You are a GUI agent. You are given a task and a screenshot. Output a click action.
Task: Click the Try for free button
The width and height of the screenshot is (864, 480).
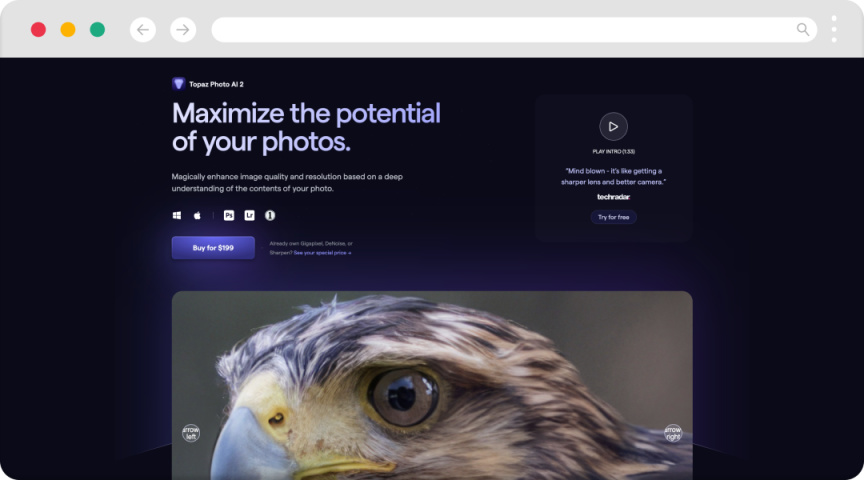pyautogui.click(x=613, y=217)
